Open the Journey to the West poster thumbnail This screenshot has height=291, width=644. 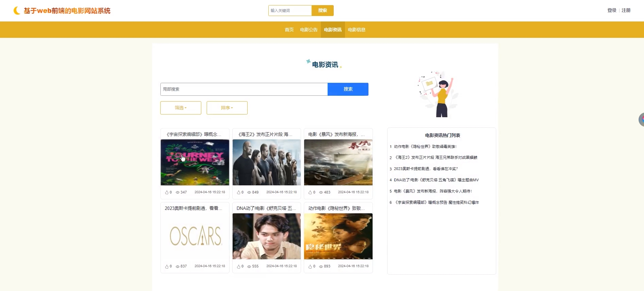click(x=195, y=163)
